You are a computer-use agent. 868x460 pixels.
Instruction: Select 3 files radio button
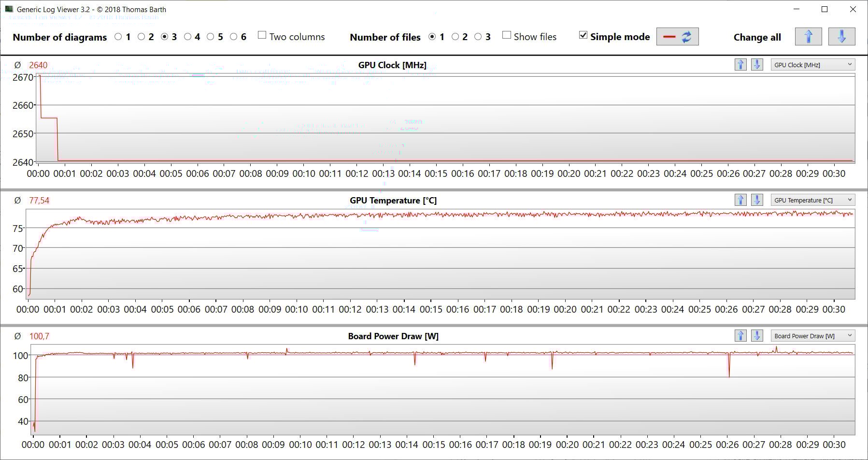(x=478, y=37)
